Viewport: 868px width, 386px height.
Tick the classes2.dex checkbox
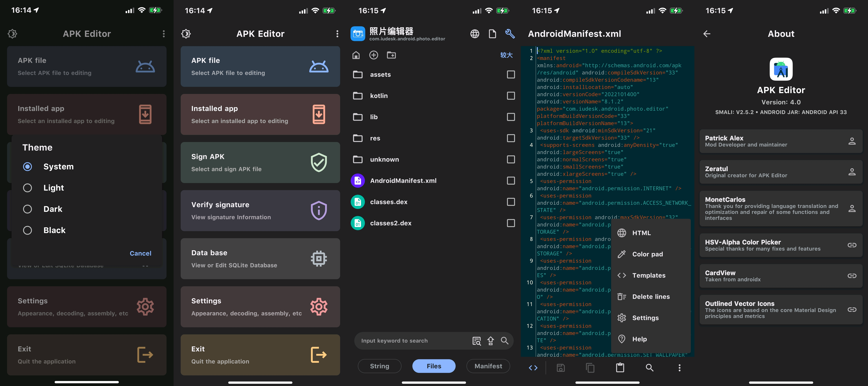pos(511,223)
